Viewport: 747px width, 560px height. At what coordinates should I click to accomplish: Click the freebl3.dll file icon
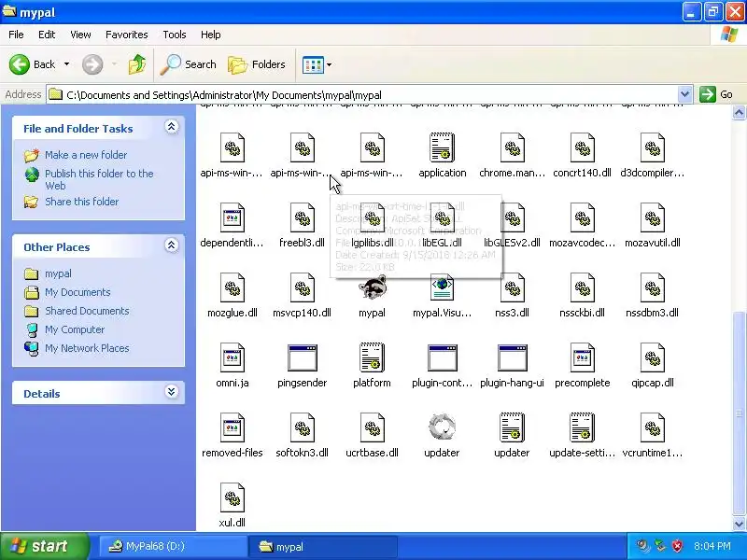coord(302,217)
